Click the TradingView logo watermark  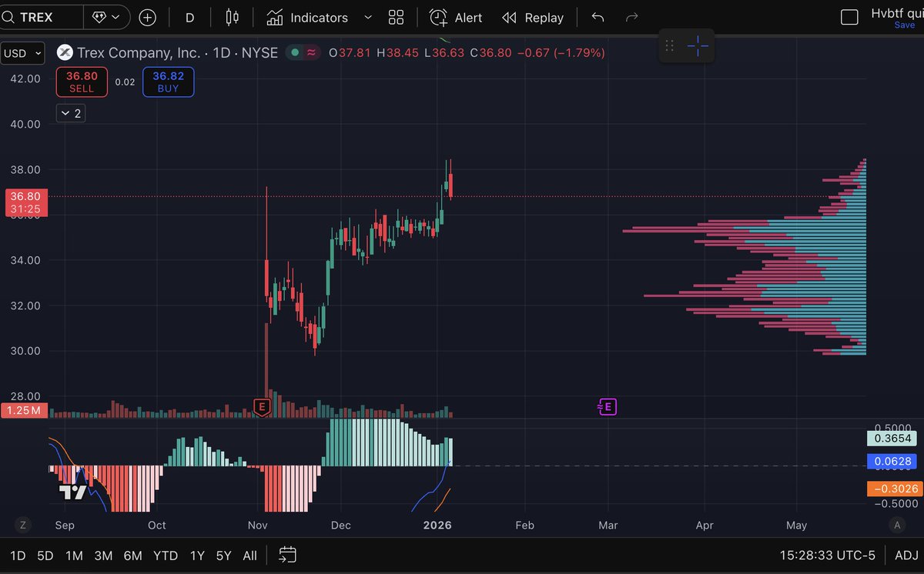pos(74,492)
